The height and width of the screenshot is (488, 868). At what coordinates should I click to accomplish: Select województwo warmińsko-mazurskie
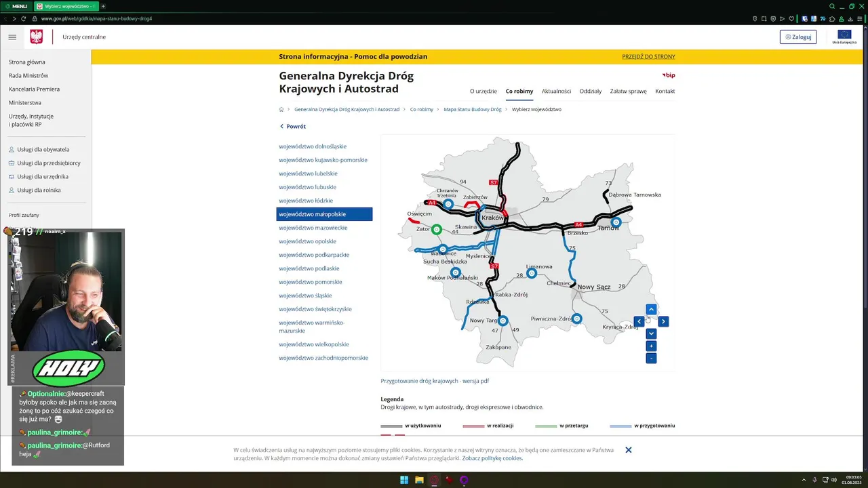tap(312, 327)
